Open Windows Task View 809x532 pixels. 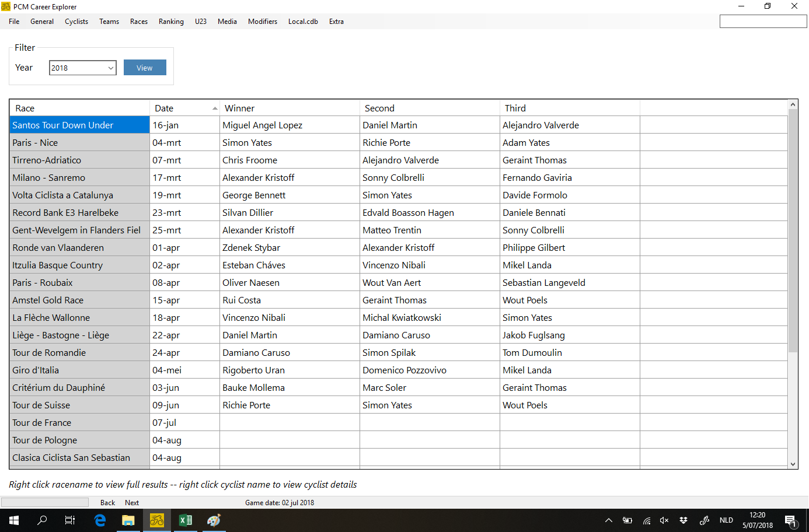70,520
